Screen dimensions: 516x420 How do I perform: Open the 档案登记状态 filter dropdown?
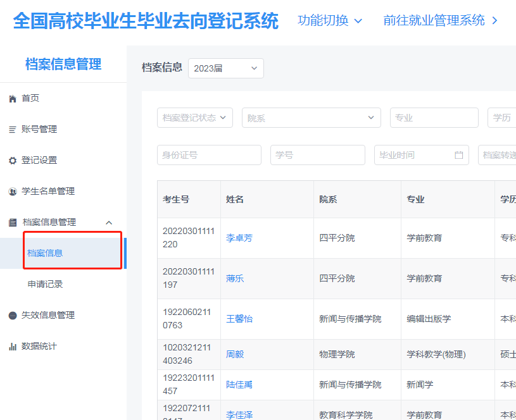pos(194,118)
